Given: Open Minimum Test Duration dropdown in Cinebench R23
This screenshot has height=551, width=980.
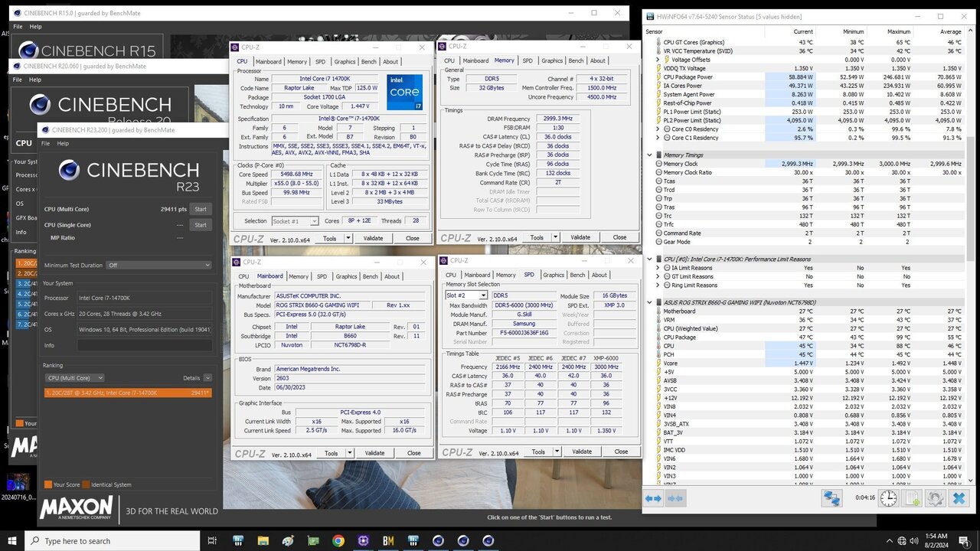Looking at the screenshot, I should point(158,266).
